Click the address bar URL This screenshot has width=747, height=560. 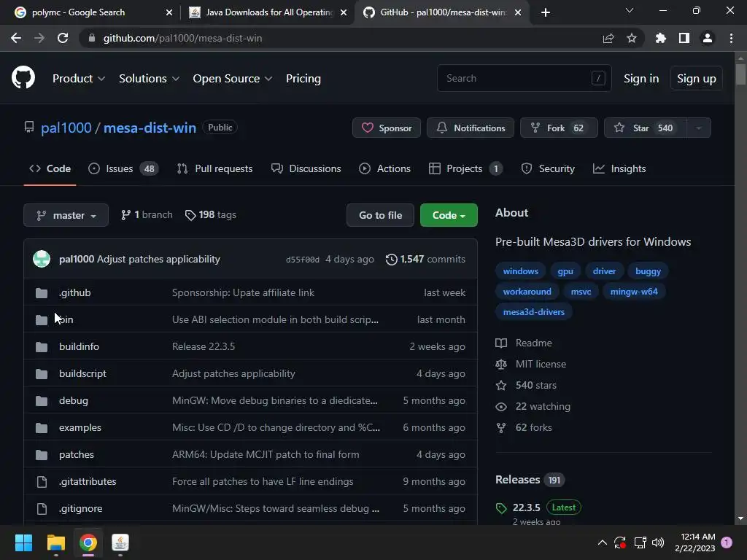click(182, 38)
